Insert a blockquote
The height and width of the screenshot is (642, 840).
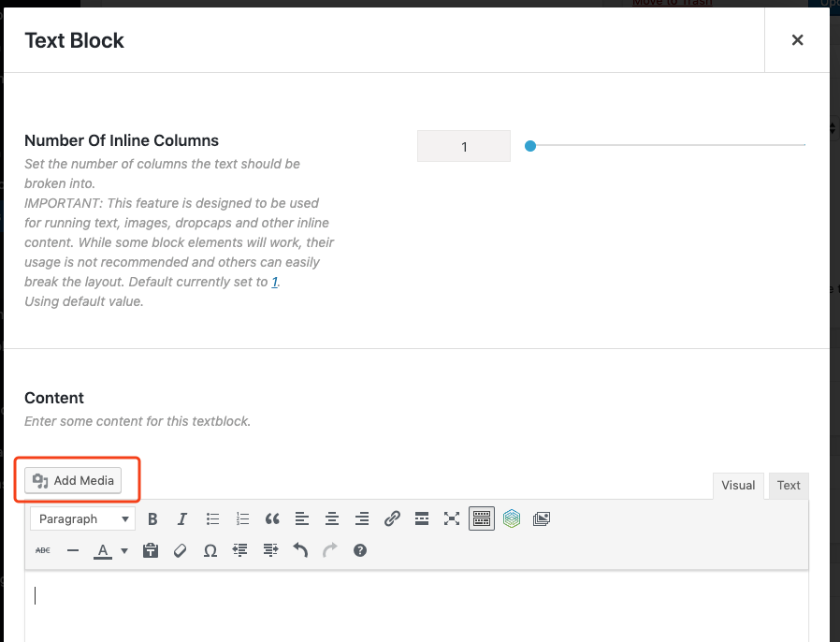coord(272,518)
